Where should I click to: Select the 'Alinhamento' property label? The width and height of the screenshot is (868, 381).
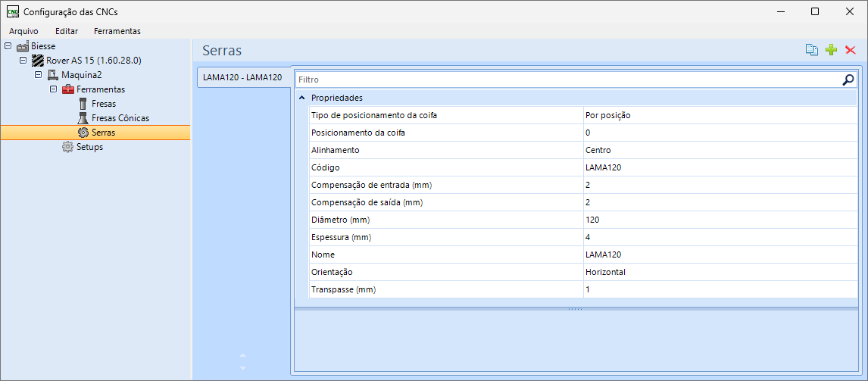point(336,150)
